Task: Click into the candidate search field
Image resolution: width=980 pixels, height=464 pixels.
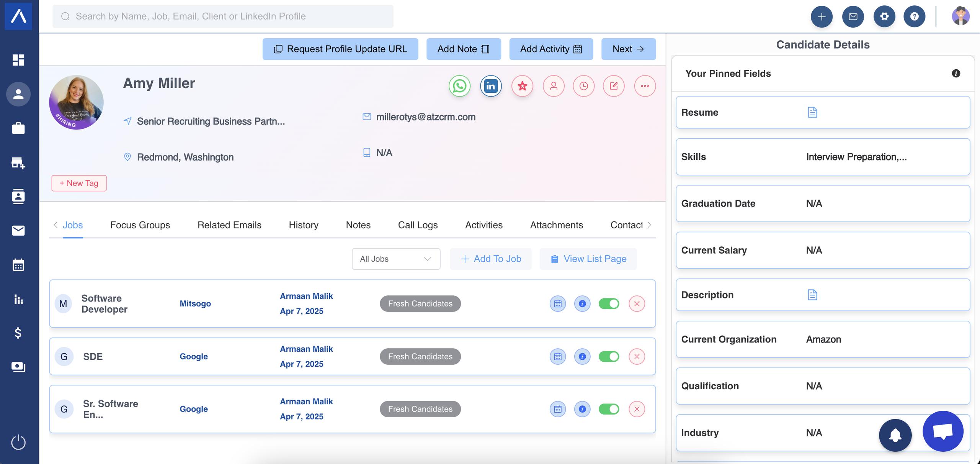Action: (x=222, y=16)
